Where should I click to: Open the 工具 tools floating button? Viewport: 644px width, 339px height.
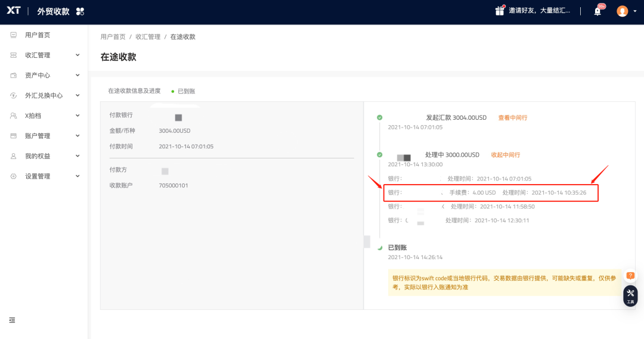tap(630, 296)
